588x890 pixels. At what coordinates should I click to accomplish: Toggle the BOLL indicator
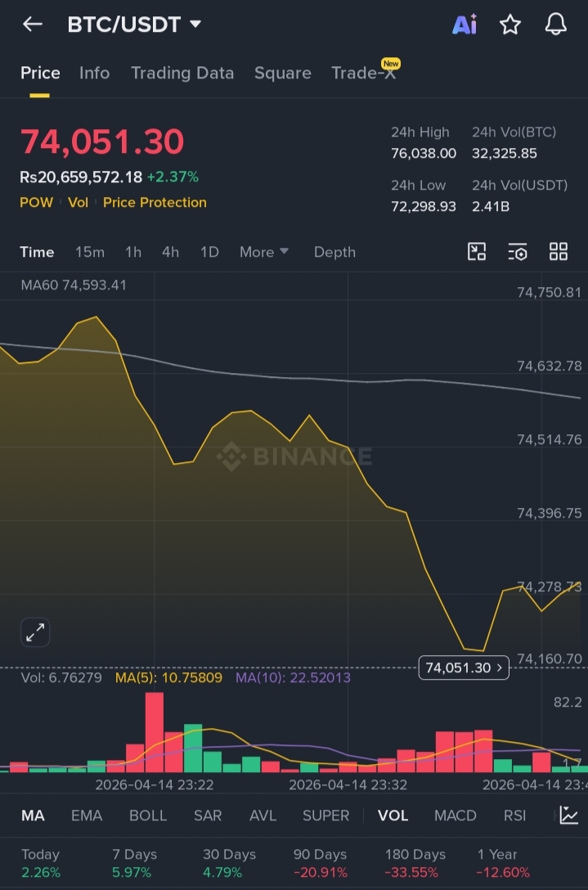point(148,816)
